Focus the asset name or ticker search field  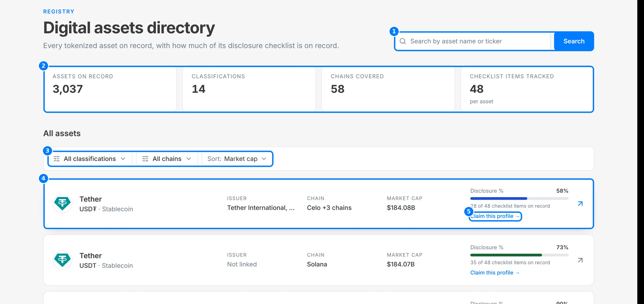coord(473,41)
